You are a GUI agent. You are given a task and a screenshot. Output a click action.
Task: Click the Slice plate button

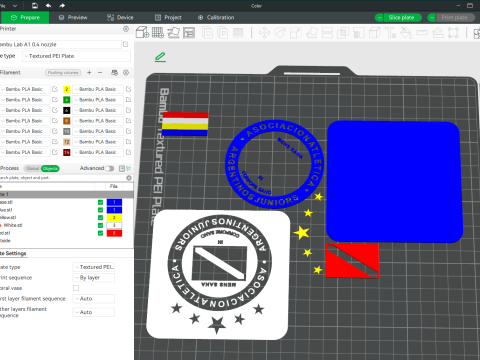tap(403, 18)
